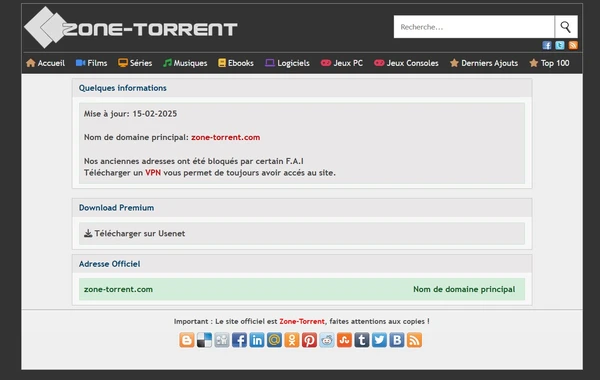600x380 pixels.
Task: Follow the red VPN link
Action: [x=153, y=173]
